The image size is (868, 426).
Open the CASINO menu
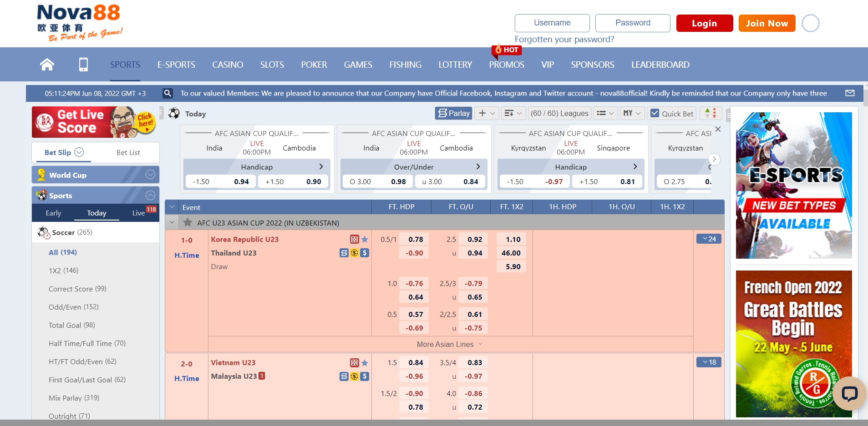point(228,65)
